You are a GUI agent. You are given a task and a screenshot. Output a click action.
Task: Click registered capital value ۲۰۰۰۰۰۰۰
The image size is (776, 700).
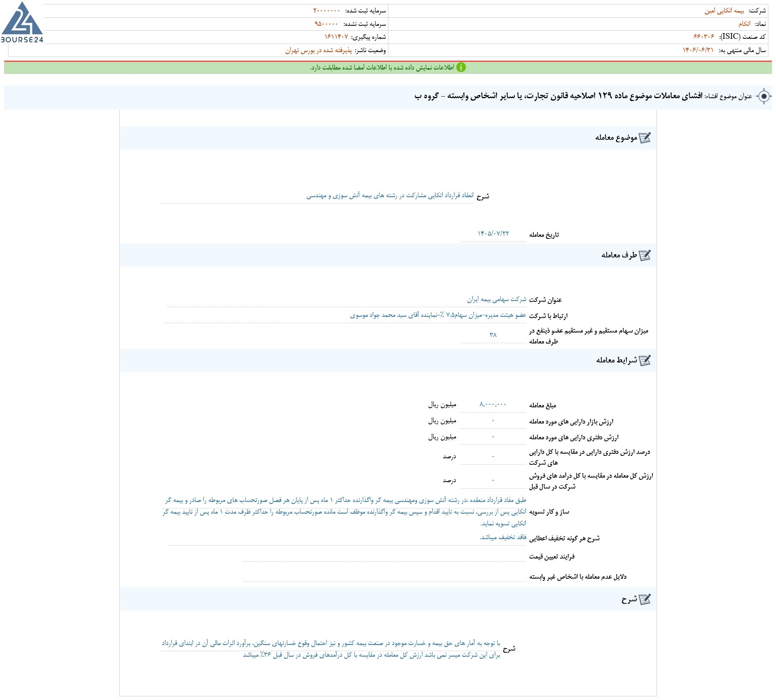tap(327, 11)
